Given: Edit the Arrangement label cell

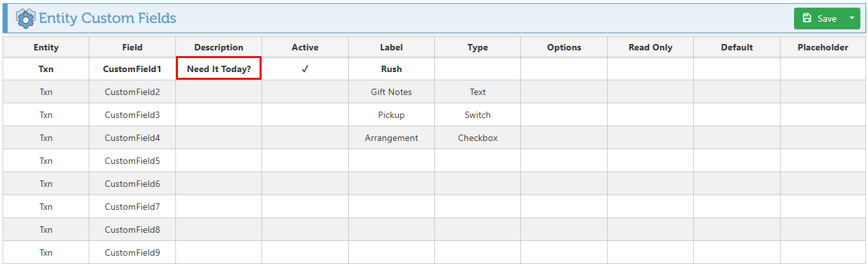Looking at the screenshot, I should [x=392, y=138].
